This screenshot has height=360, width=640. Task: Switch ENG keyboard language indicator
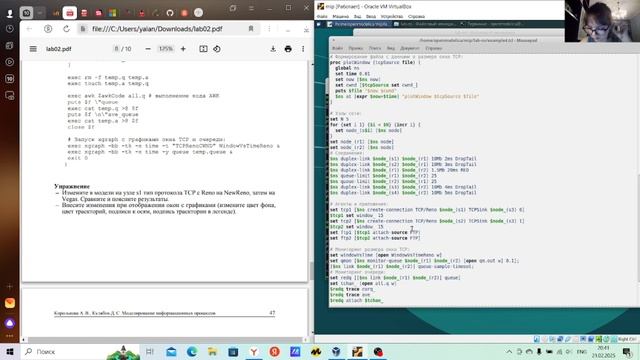coord(581,351)
